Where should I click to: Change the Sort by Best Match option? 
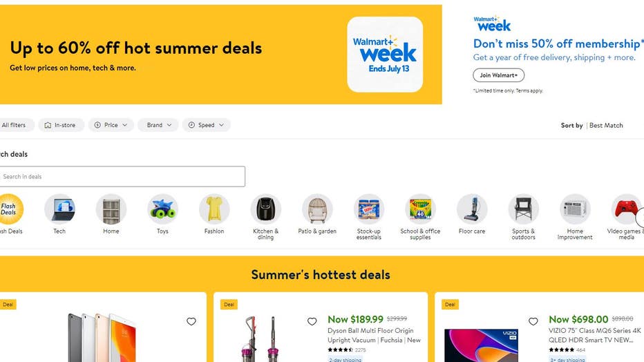click(x=606, y=125)
